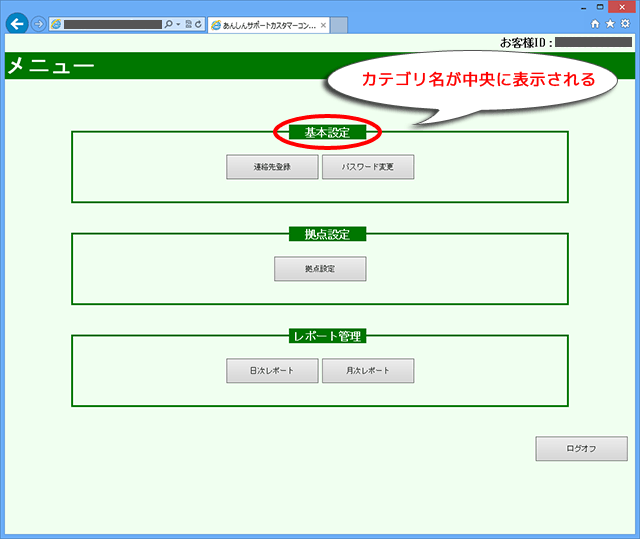Click the browser forward arrow
Viewport: 640px width, 539px height.
[x=38, y=24]
